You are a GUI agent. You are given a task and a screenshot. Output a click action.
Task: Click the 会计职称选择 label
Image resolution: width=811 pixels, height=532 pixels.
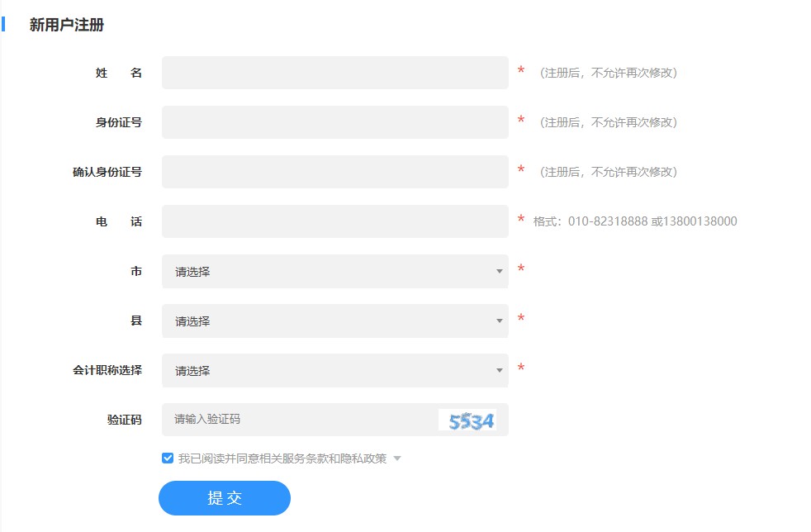coord(107,370)
